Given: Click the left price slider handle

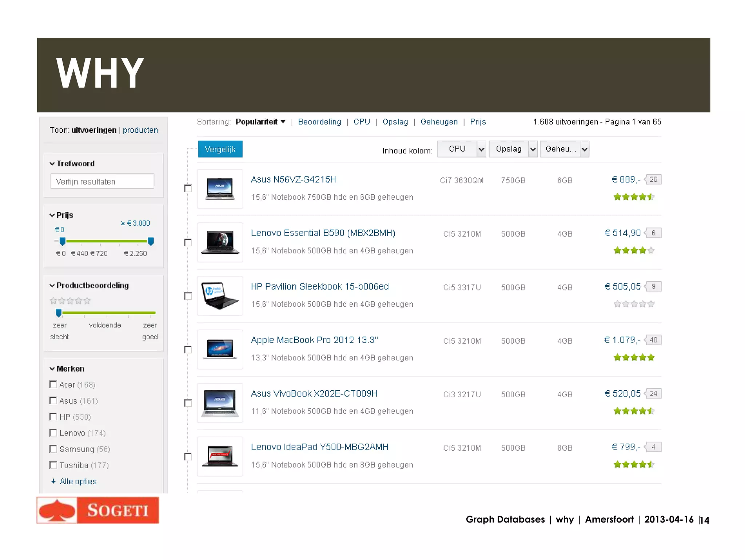Looking at the screenshot, I should tap(63, 241).
